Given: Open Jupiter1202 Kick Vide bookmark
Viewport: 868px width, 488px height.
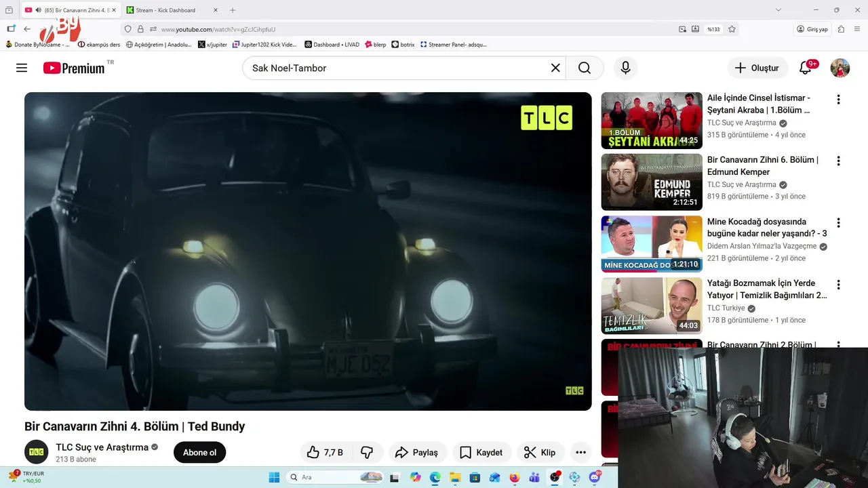Looking at the screenshot, I should click(264, 45).
